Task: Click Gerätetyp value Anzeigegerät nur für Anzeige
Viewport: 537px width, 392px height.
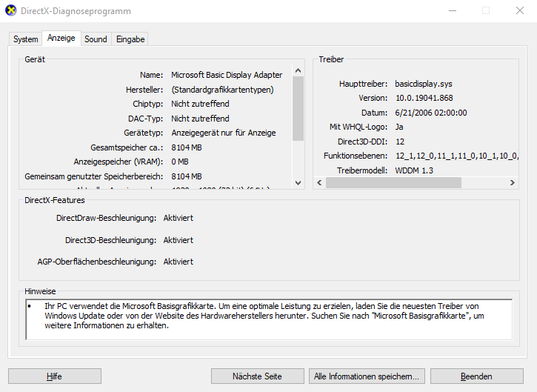Action: [x=224, y=133]
